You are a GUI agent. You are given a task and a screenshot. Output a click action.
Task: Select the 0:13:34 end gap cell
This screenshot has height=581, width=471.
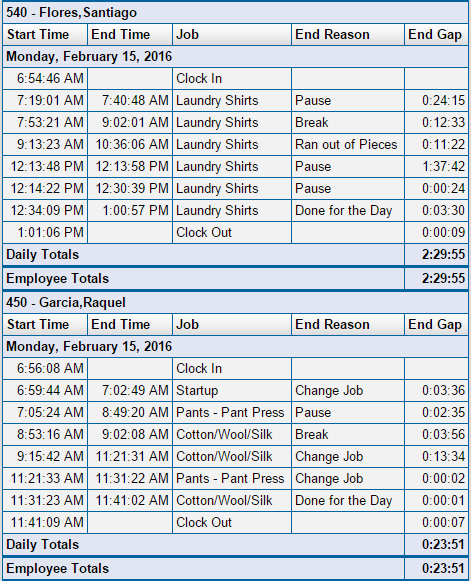click(x=436, y=456)
